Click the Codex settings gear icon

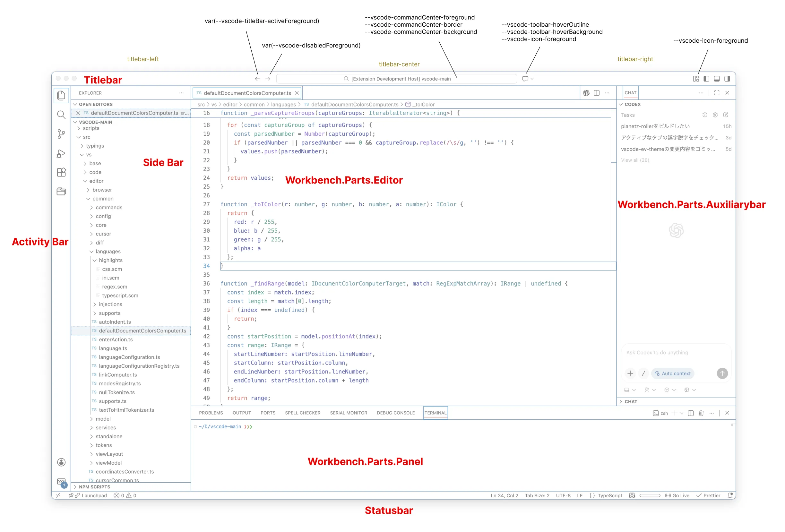point(715,115)
